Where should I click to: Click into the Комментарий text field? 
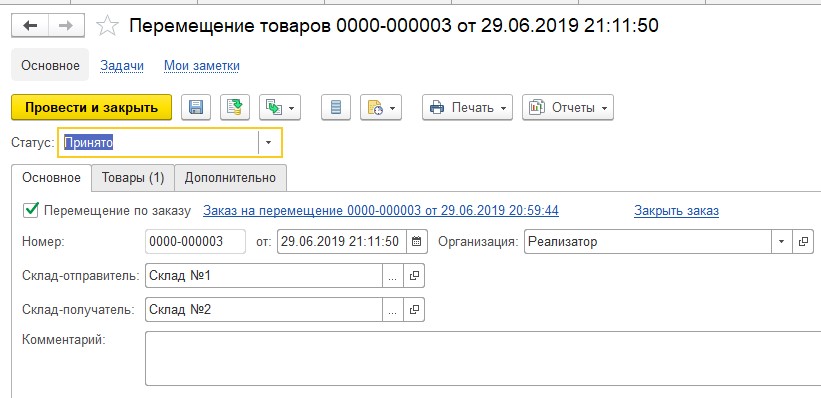point(483,358)
